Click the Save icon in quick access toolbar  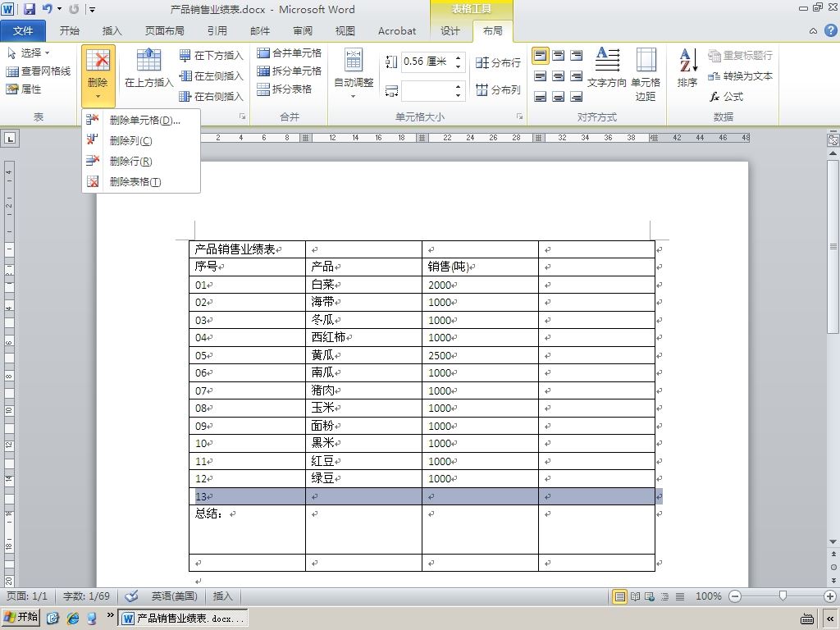(29, 9)
